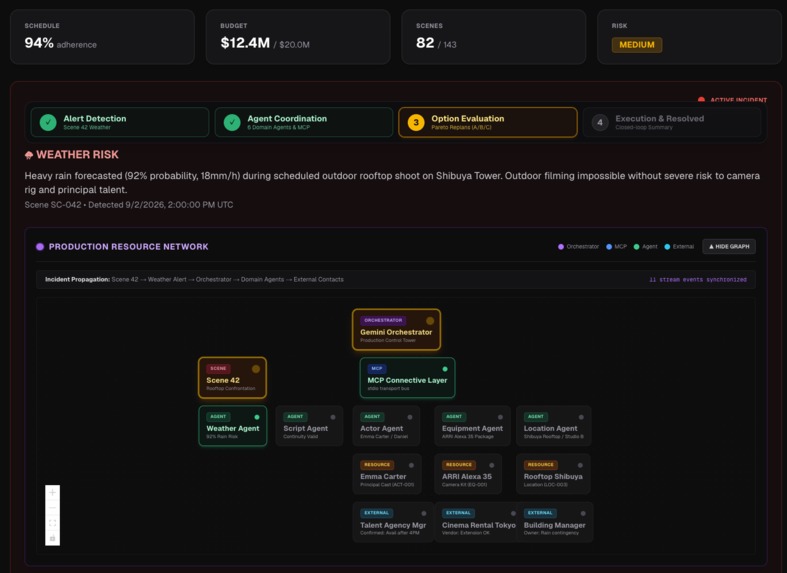The width and height of the screenshot is (787, 573).
Task: Open the Budget $12.4M card
Action: click(298, 37)
